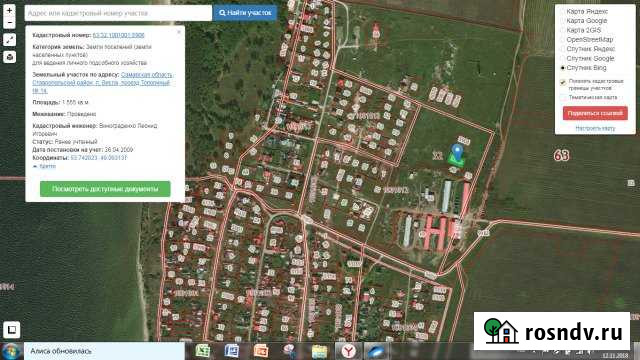The width and height of the screenshot is (640, 360).
Task: Open the Настроить карту link
Action: point(595,128)
